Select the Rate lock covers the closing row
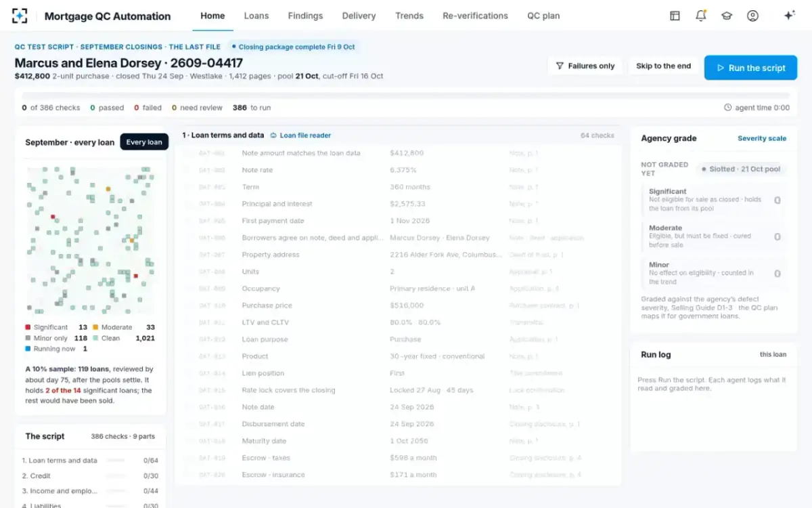Image resolution: width=812 pixels, height=508 pixels. click(398, 390)
